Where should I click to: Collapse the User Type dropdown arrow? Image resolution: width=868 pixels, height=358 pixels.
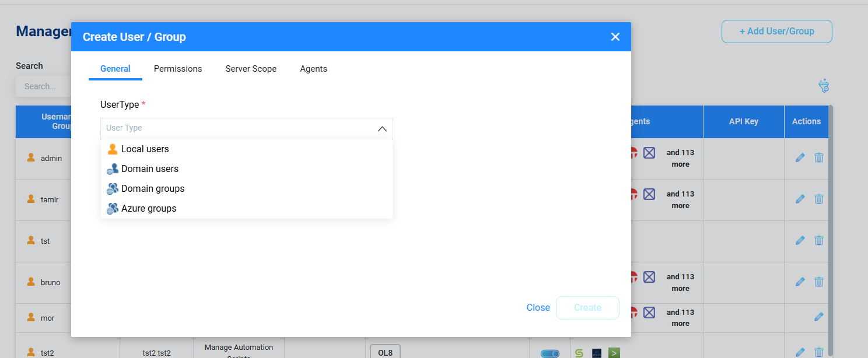pos(382,129)
